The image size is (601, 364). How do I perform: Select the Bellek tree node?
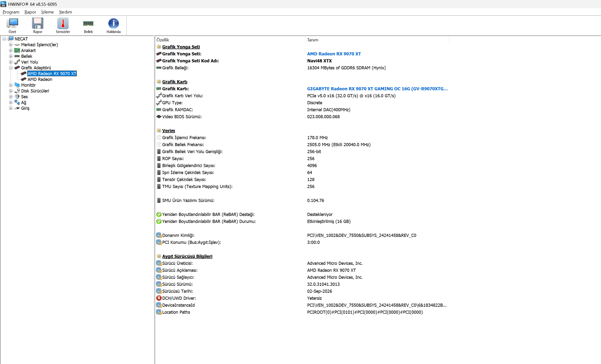pos(26,56)
